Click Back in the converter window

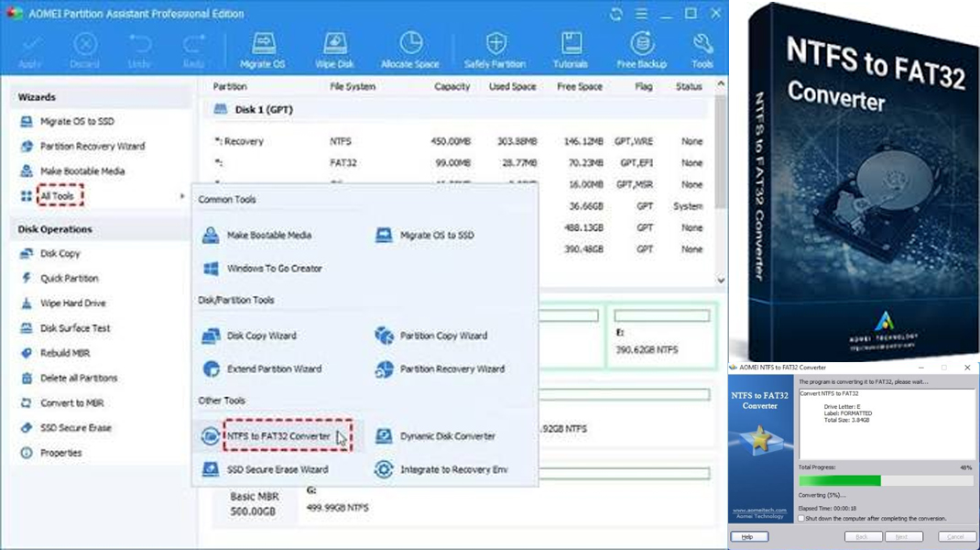coord(863,537)
